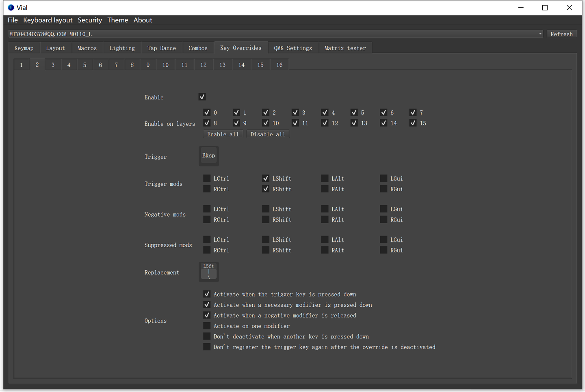585x392 pixels.
Task: Enable the Activate on one modifier option
Action: coord(207,326)
